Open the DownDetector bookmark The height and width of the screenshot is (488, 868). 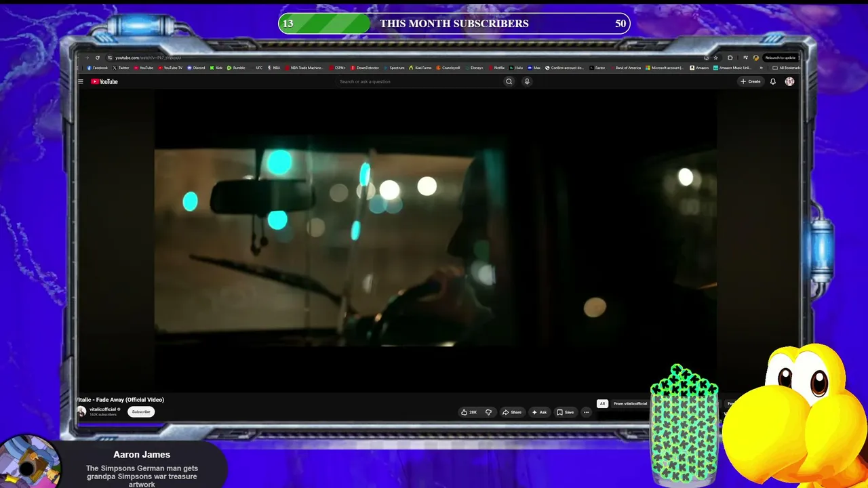click(x=366, y=68)
